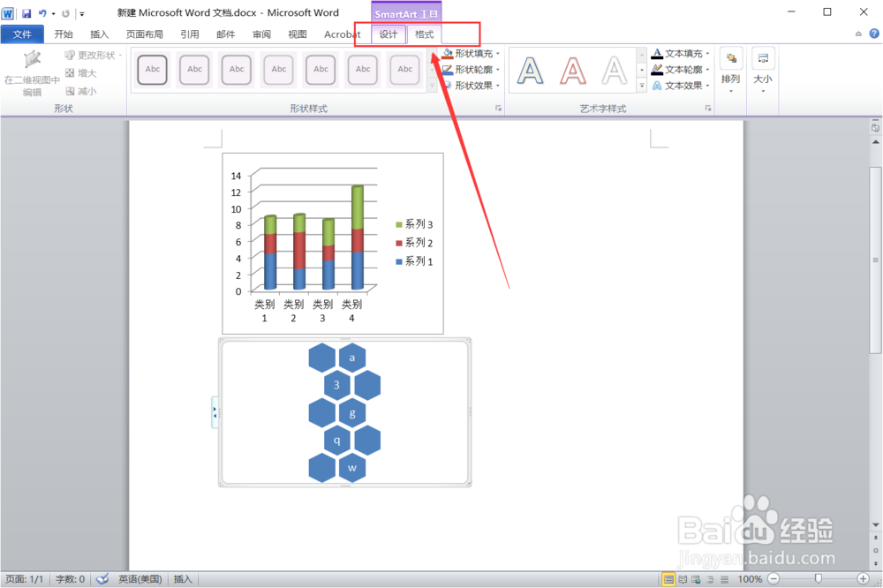Click the proofing check icon in status bar
The image size is (883, 588).
pyautogui.click(x=102, y=579)
